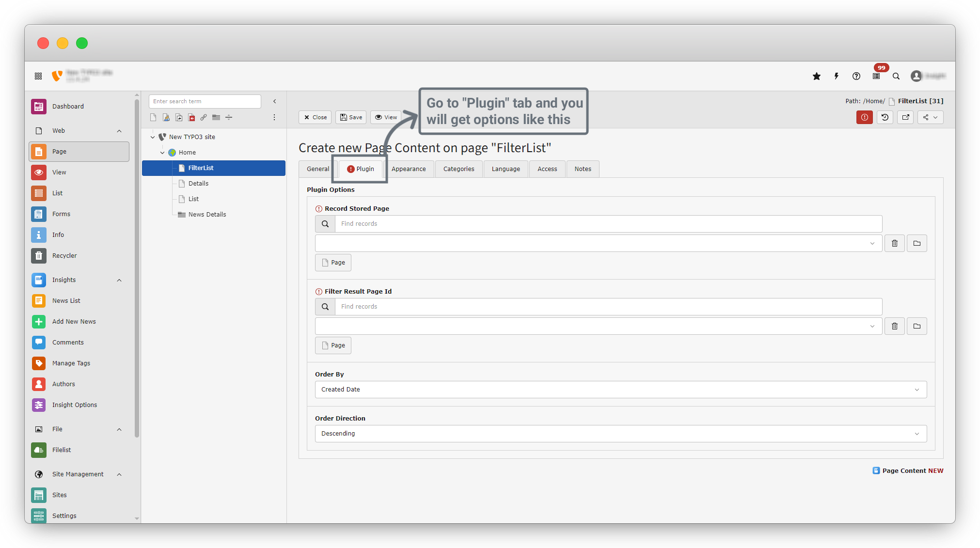Switch to the Appearance tab

pyautogui.click(x=409, y=169)
